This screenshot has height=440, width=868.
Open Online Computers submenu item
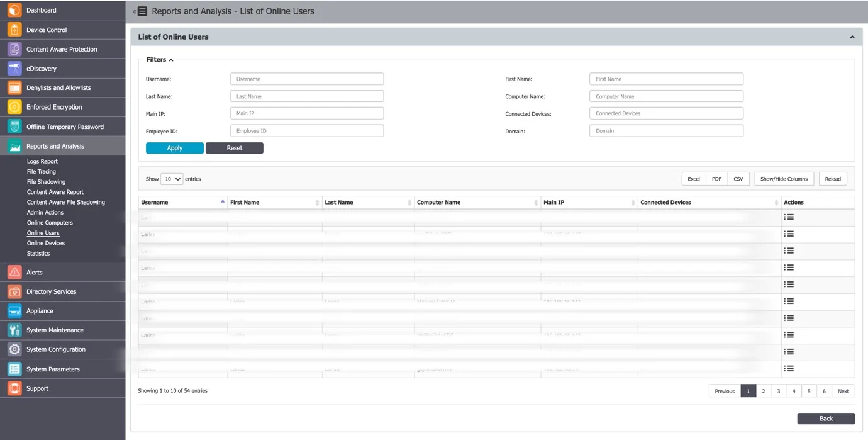(x=50, y=222)
